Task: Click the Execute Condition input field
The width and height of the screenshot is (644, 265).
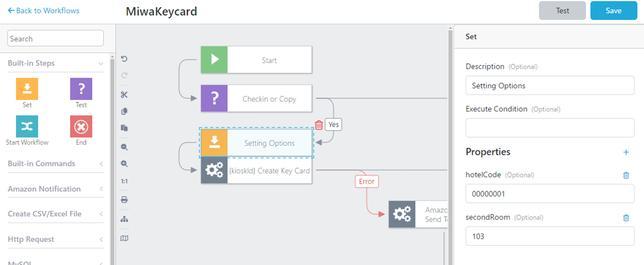Action: 550,128
